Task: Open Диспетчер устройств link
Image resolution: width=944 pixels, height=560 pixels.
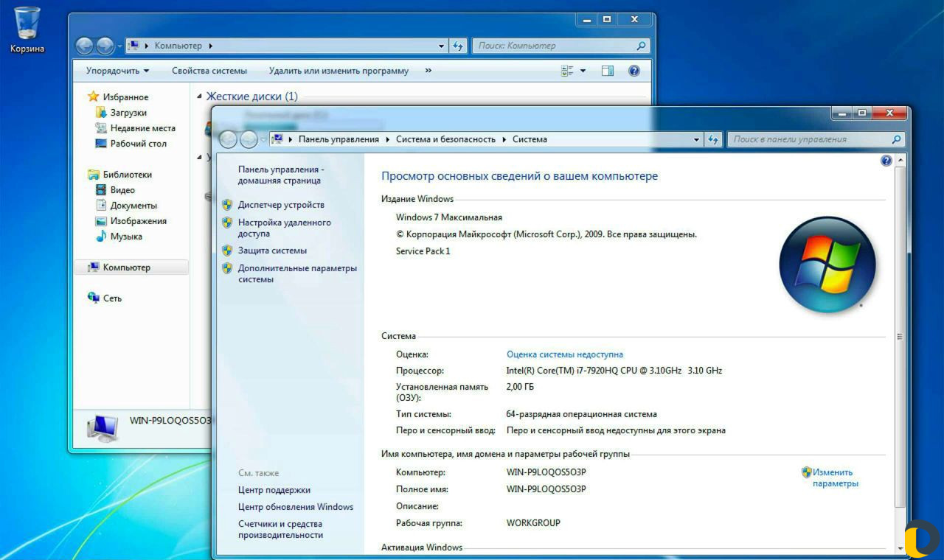Action: click(281, 205)
